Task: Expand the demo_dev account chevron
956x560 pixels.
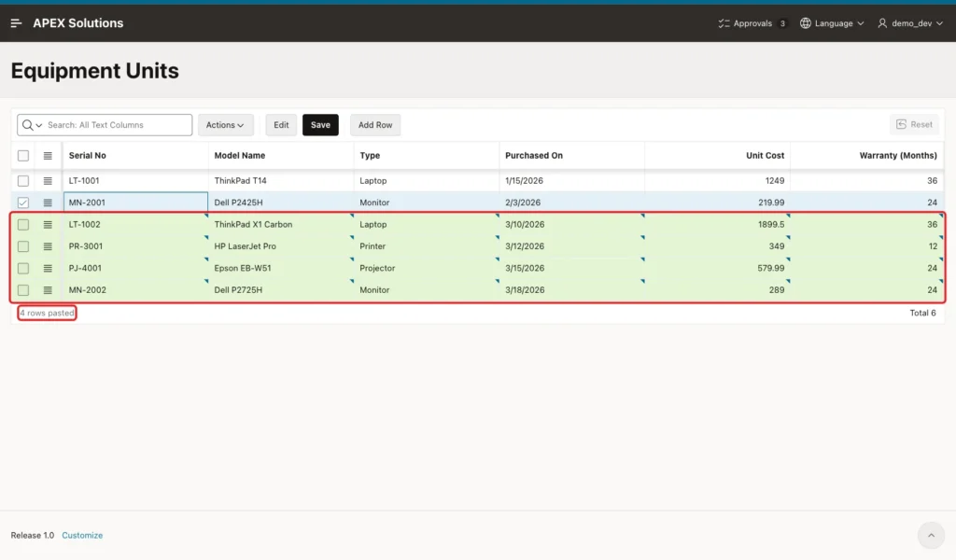Action: click(x=939, y=23)
